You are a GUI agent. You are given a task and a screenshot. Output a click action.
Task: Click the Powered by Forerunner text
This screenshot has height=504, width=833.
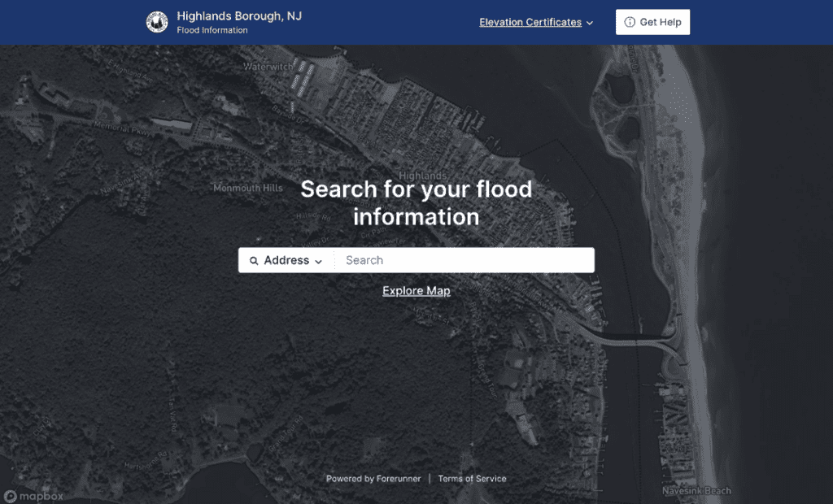click(373, 479)
